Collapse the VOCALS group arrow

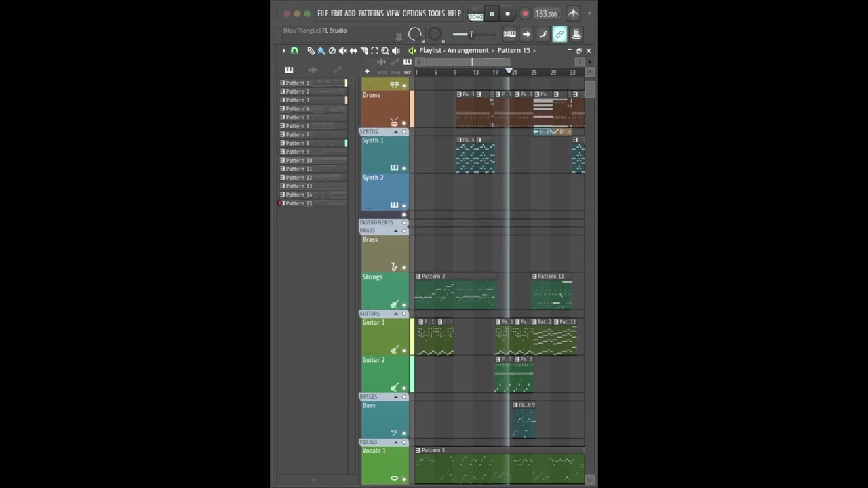pyautogui.click(x=396, y=442)
